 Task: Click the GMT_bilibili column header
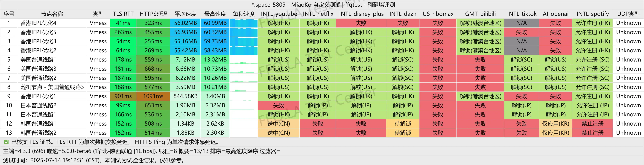[480, 14]
